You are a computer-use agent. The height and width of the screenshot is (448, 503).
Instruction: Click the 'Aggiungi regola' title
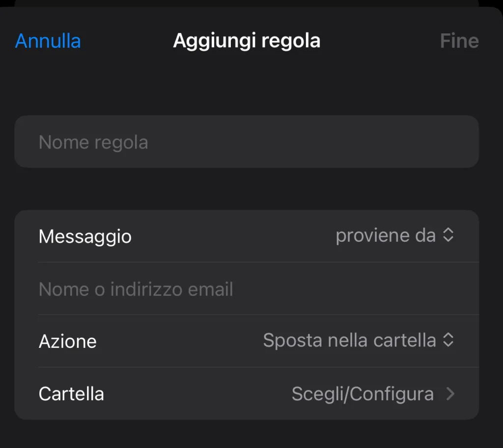click(x=247, y=41)
